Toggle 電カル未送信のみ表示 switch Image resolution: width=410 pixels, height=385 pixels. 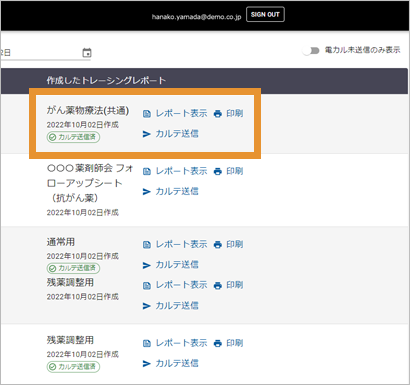pyautogui.click(x=311, y=51)
